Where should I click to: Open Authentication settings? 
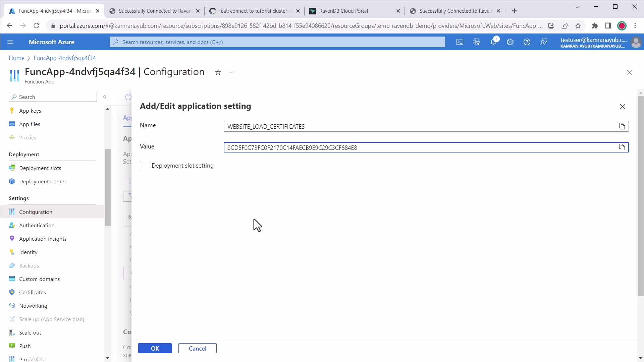tap(37, 225)
